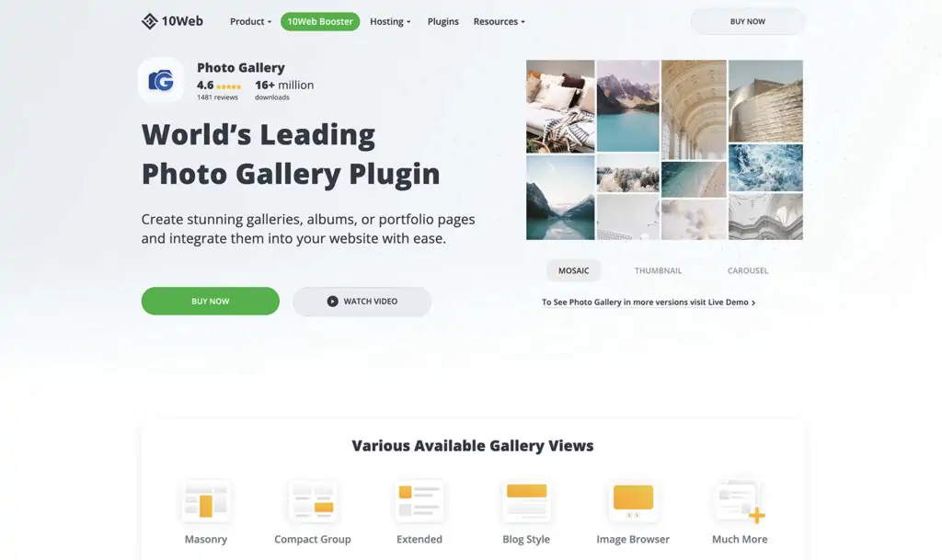Screen dimensions: 942x560
Task: Open the bed and pillows thumbnail
Action: (x=560, y=107)
